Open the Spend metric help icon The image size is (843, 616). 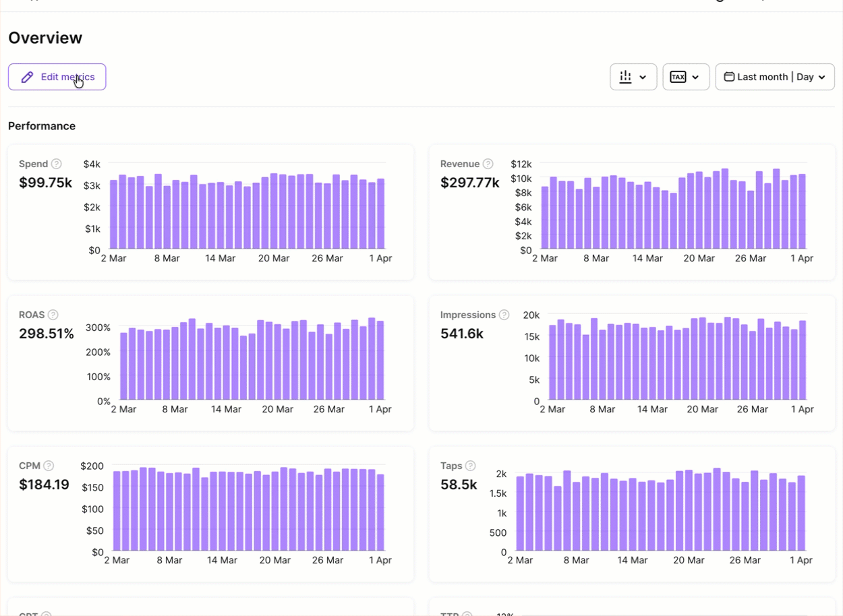click(56, 164)
